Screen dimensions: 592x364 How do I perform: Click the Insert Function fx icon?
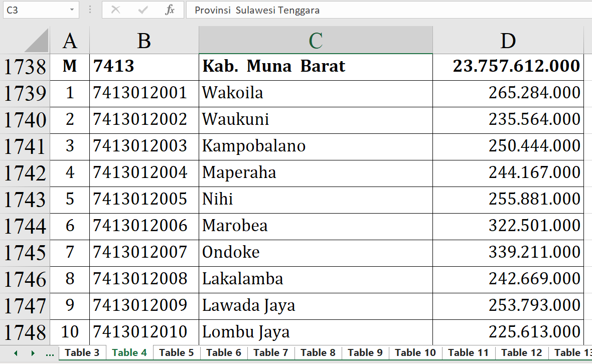170,10
